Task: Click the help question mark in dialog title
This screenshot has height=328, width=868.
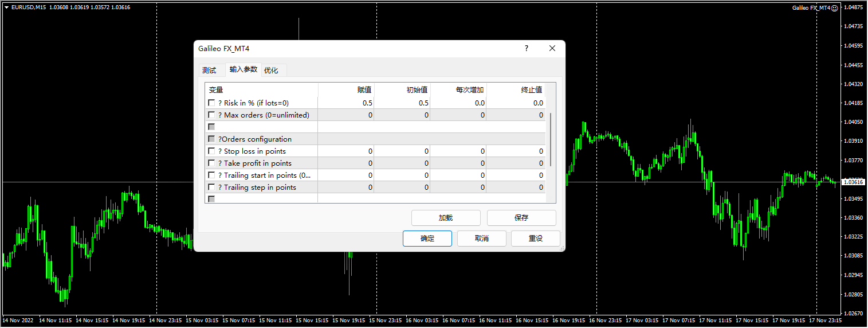Action: (527, 49)
